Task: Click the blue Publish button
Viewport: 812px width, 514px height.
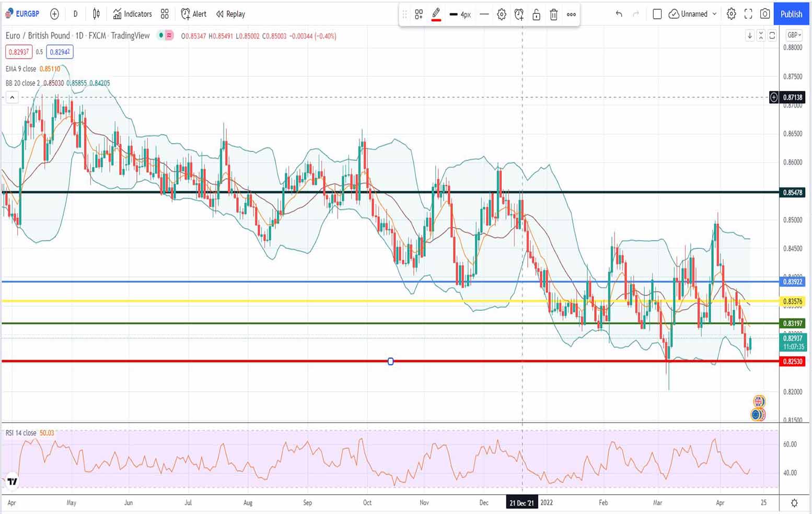Action: tap(791, 14)
